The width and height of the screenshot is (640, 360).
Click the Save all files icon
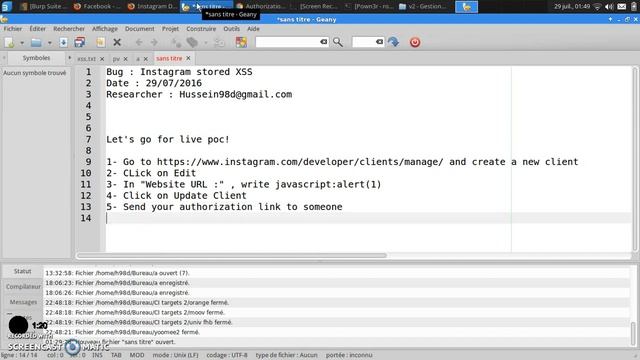coord(80,42)
